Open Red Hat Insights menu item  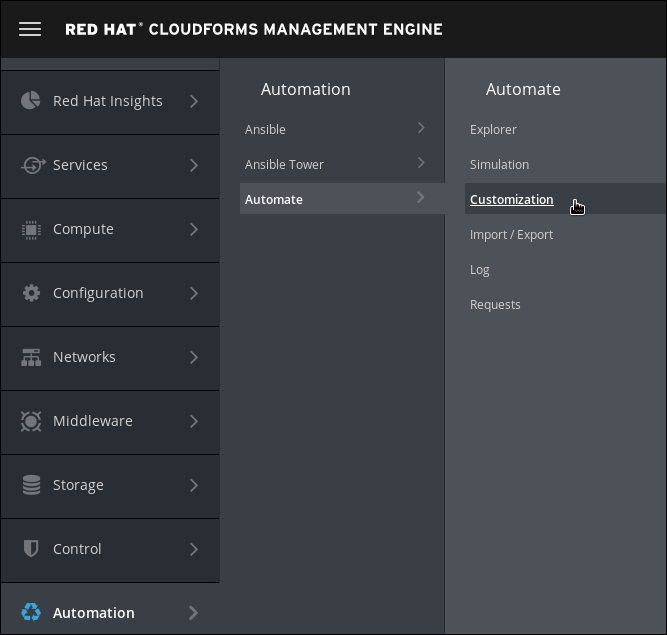(x=110, y=103)
